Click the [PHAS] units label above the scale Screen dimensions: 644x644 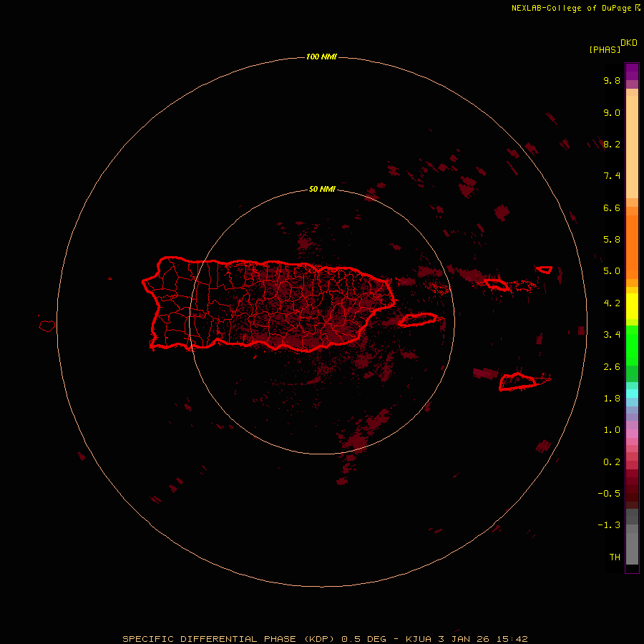click(604, 49)
